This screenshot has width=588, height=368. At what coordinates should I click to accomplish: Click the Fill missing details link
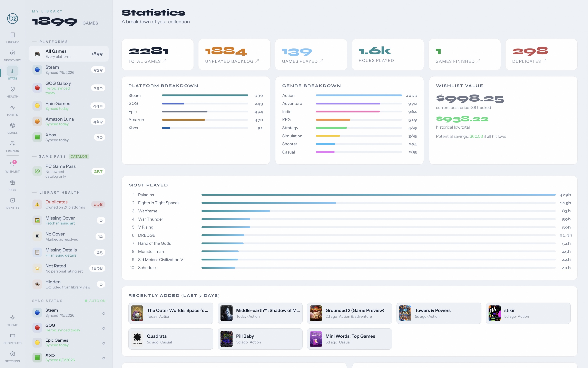click(x=61, y=256)
